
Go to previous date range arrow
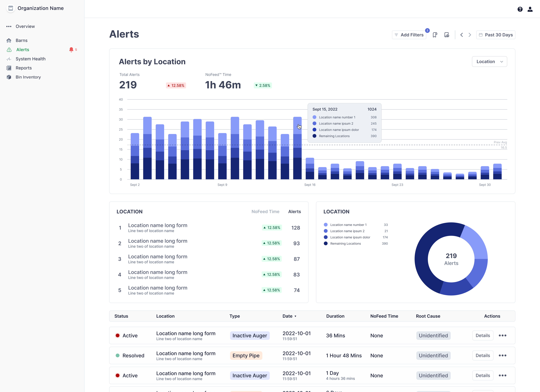point(461,35)
